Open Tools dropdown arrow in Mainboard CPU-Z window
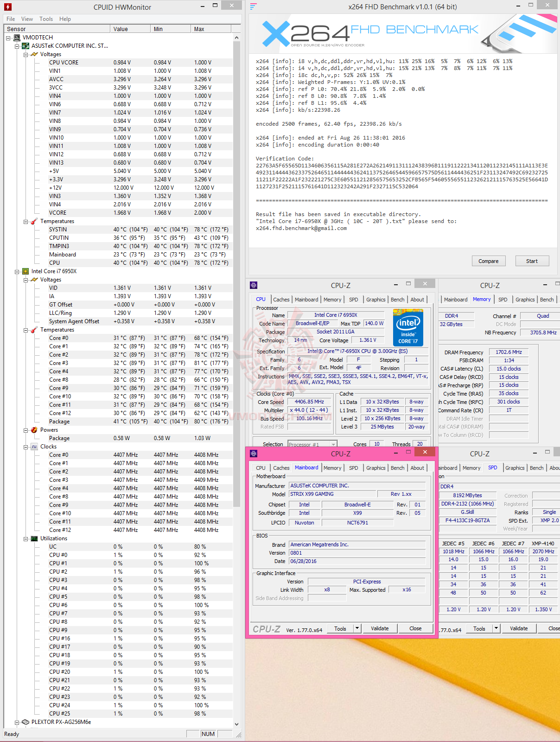The width and height of the screenshot is (560, 742). pos(357,628)
